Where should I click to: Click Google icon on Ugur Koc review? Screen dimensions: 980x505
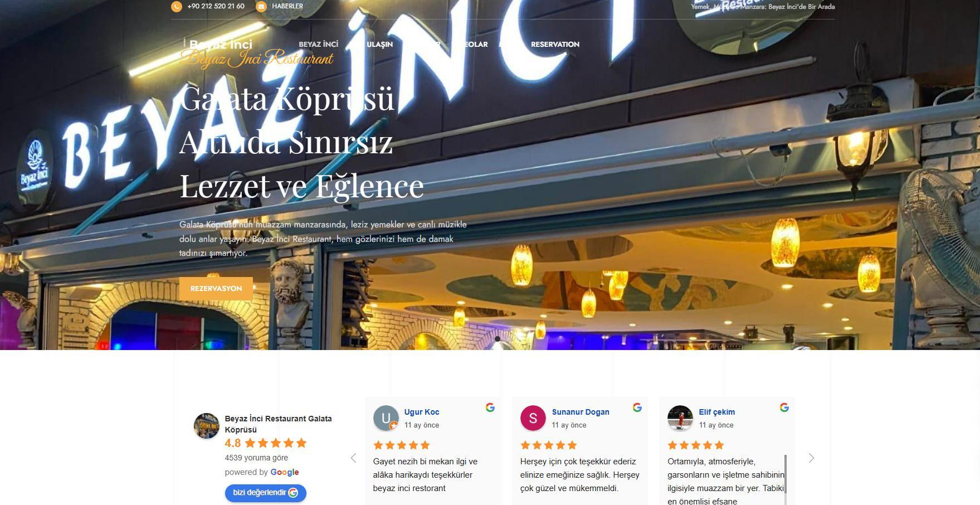pyautogui.click(x=490, y=407)
